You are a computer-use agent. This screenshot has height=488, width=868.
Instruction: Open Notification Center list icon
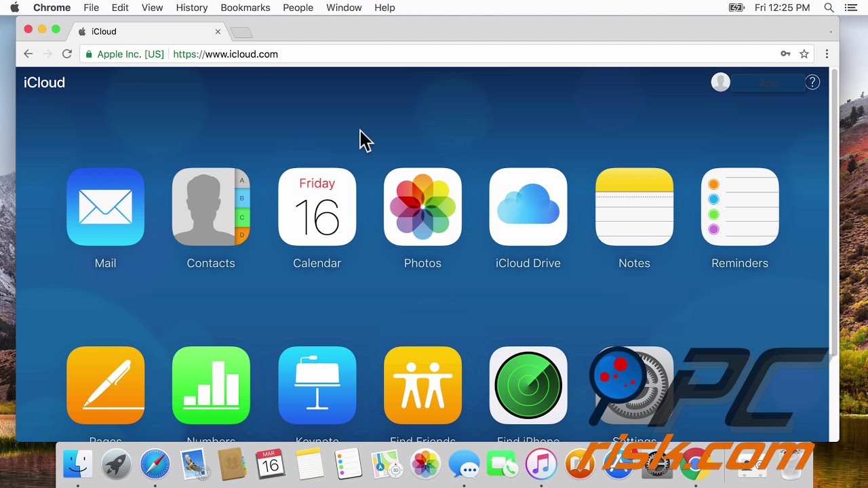pos(851,7)
